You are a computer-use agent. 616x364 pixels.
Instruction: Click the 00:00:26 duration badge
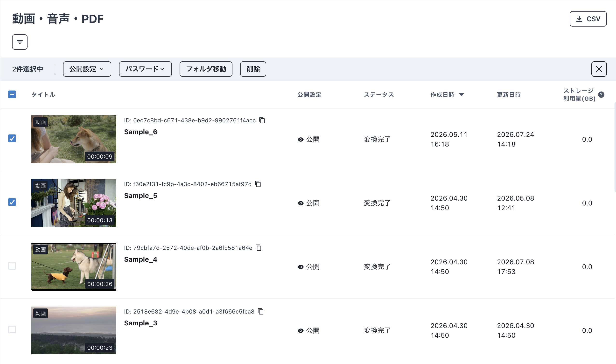100,284
